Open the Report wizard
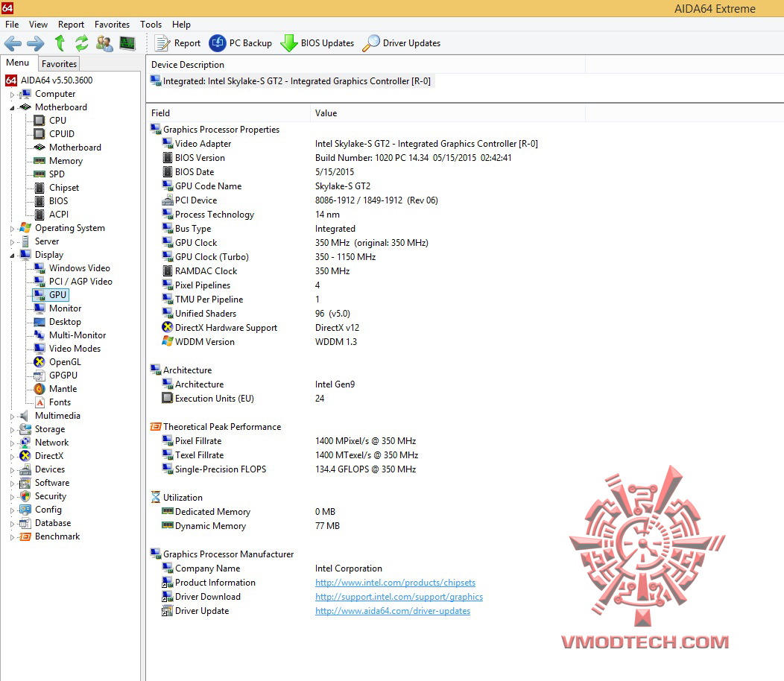The image size is (784, 681). pos(177,43)
